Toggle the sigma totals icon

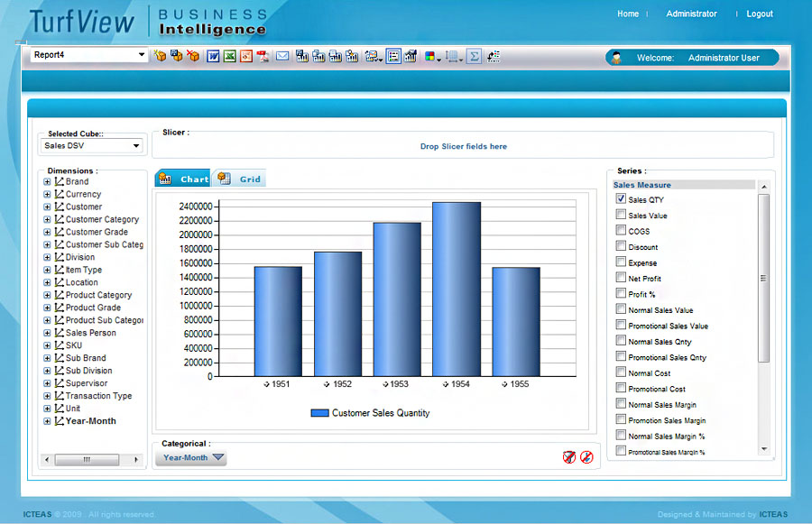[x=474, y=56]
